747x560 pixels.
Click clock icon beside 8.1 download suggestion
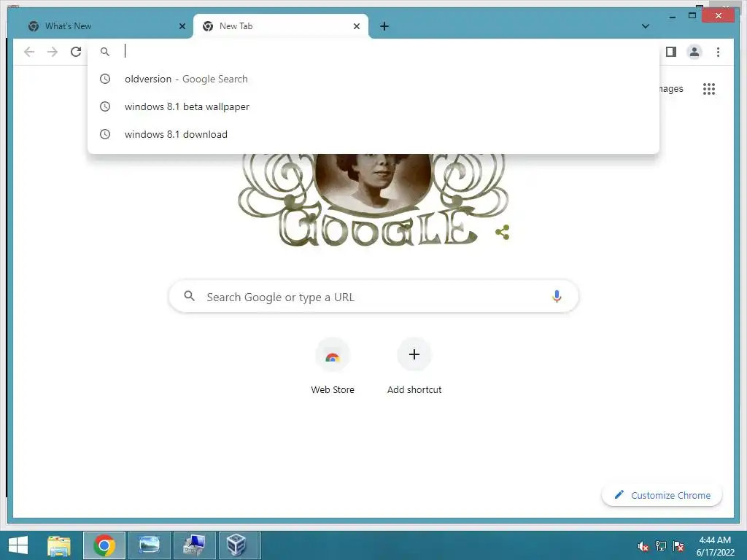tap(105, 134)
